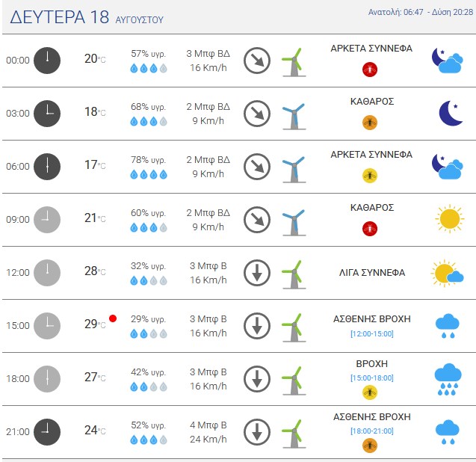Click the partly sunny icon at 12:00
This screenshot has height=462, width=476.
click(x=447, y=273)
